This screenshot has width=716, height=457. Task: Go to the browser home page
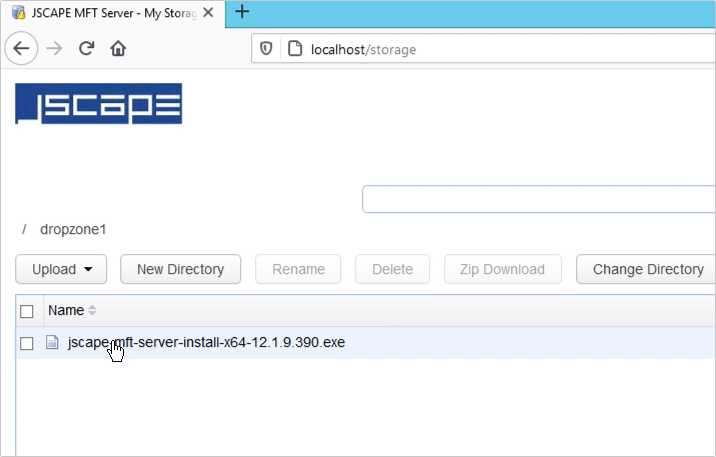[x=118, y=48]
